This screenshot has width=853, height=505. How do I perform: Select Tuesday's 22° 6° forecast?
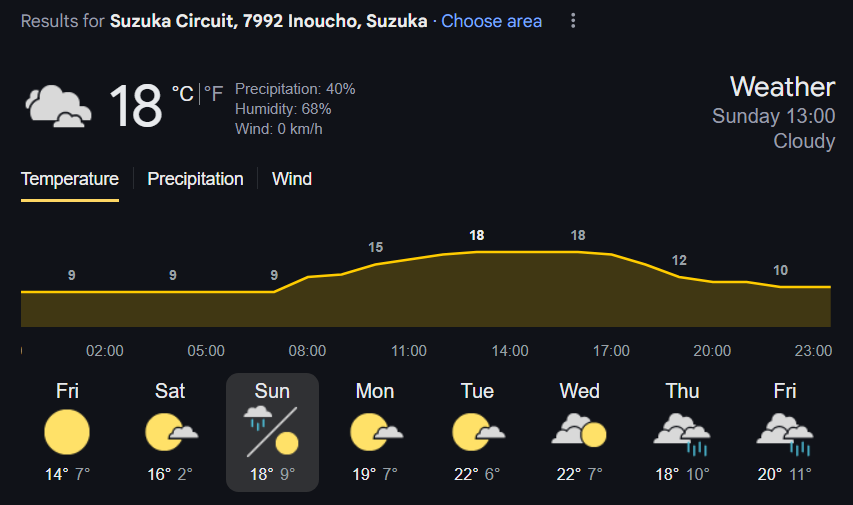(x=477, y=432)
